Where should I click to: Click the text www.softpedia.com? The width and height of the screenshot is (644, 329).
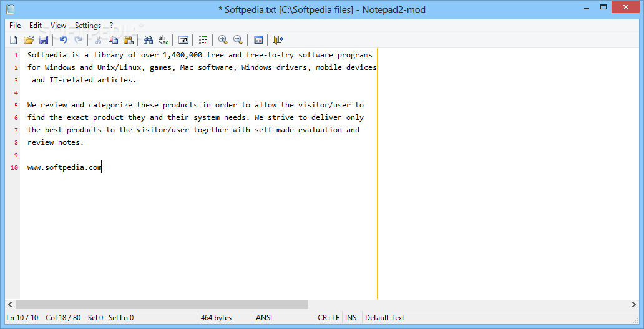(64, 167)
